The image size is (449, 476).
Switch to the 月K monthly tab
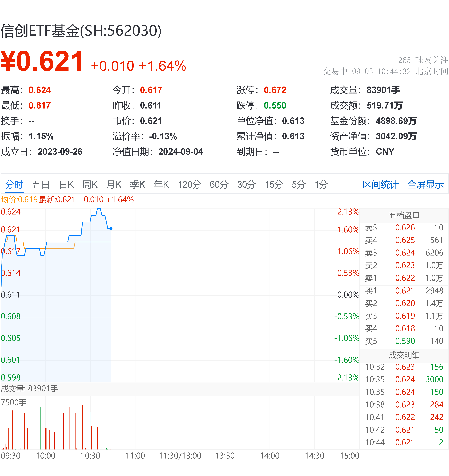[114, 185]
